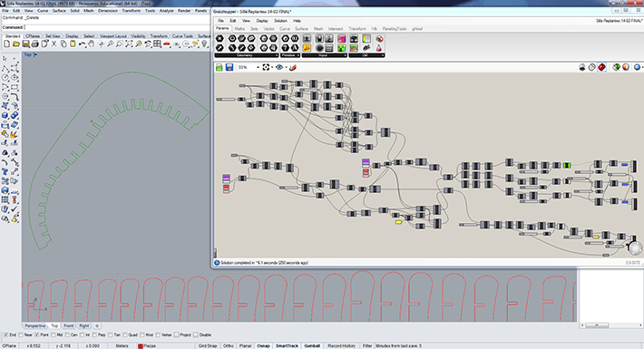This screenshot has width=644, height=349.
Task: Click the Open file folder icon in Rhino
Action: click(x=16, y=44)
